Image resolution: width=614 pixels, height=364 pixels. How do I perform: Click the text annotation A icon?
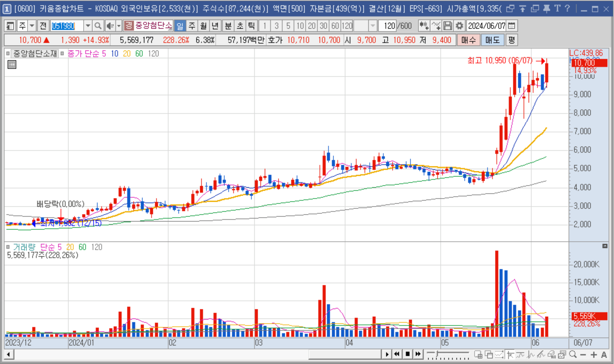point(604,355)
